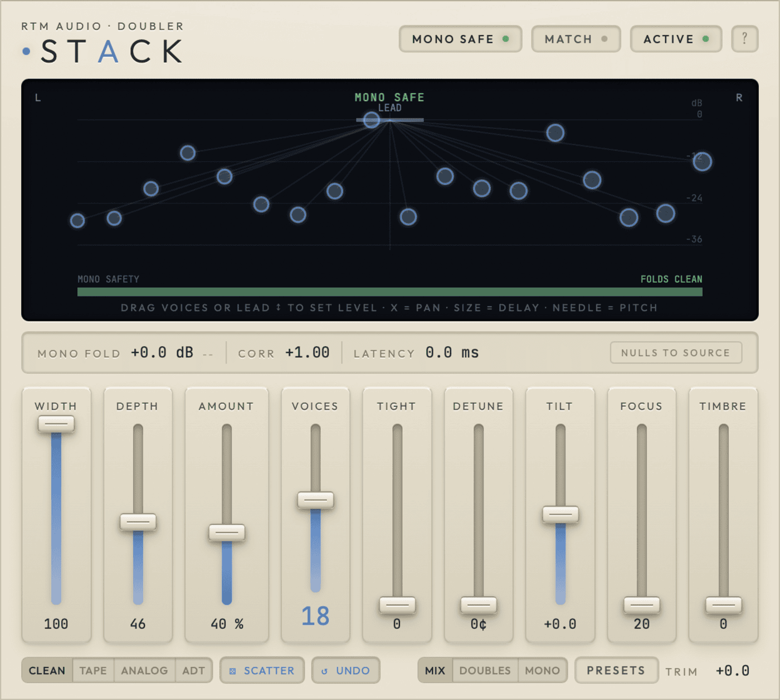Select the MIX output tab
Viewport: 780px width, 700px height.
click(x=435, y=670)
